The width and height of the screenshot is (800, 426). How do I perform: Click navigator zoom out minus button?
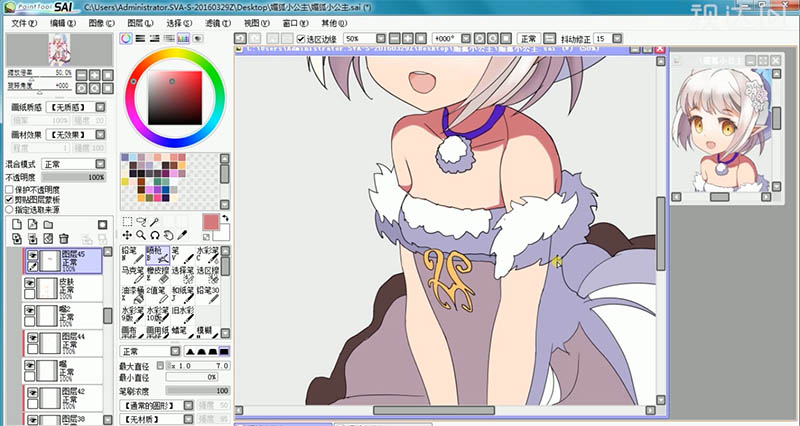[x=82, y=74]
